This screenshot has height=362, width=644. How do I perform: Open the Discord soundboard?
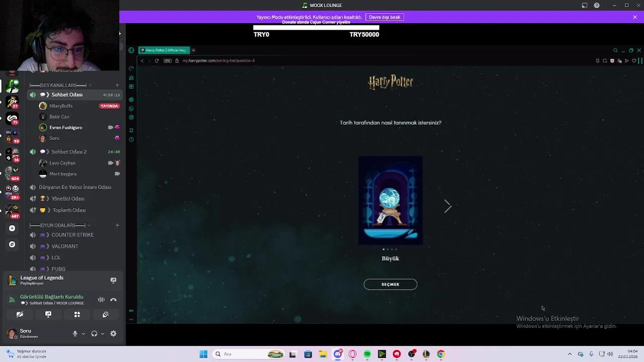point(106,314)
